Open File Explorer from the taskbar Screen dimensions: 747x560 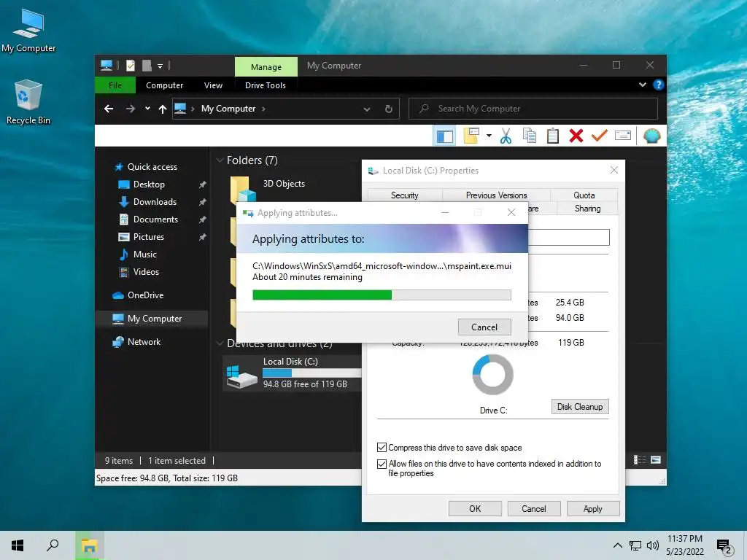click(89, 545)
